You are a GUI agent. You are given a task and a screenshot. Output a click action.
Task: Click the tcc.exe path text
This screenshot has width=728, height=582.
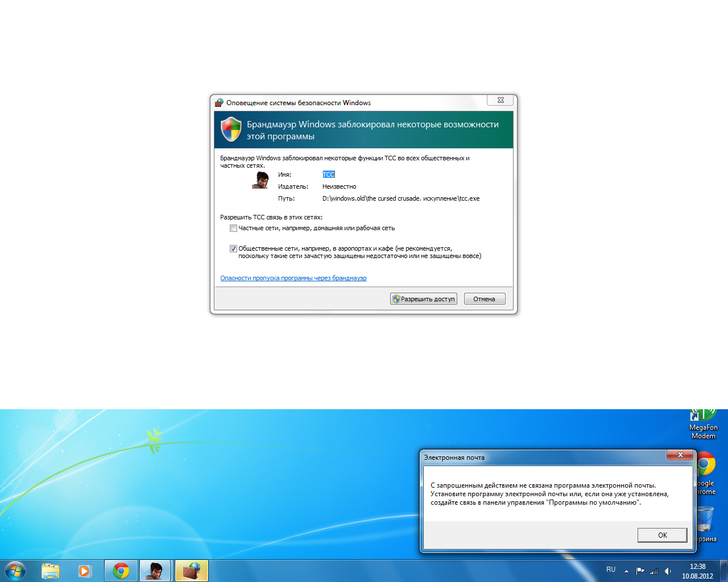pyautogui.click(x=401, y=198)
